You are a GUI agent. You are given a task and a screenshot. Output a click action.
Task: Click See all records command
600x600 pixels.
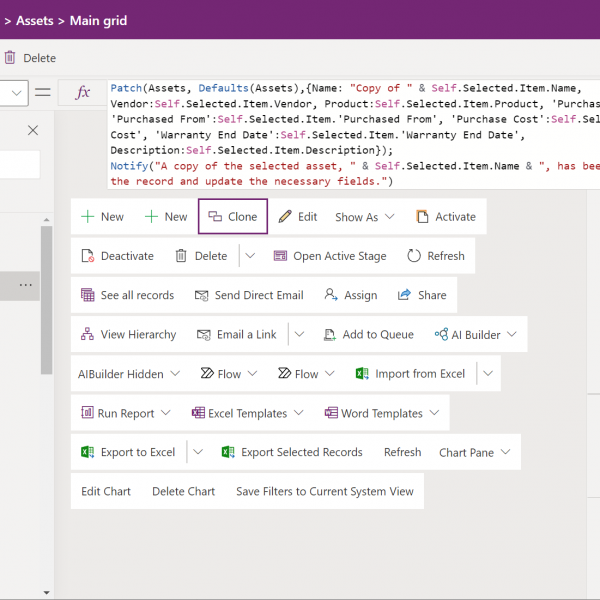click(x=127, y=295)
